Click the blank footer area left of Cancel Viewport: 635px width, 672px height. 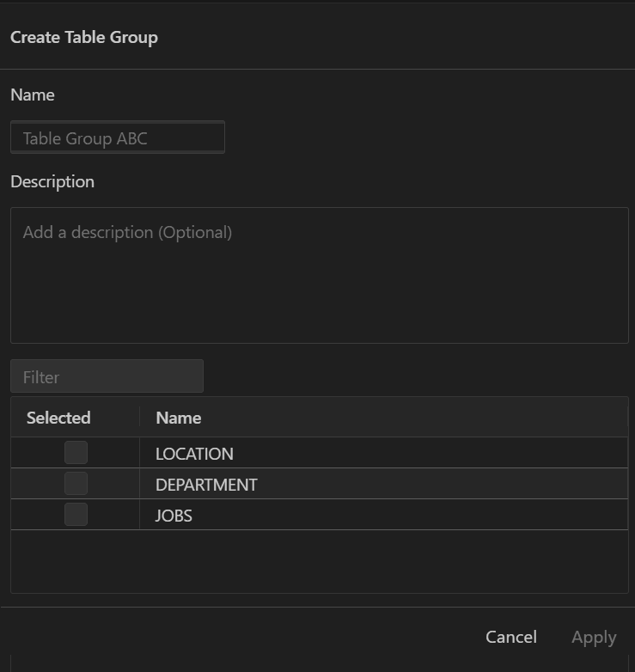(241, 637)
